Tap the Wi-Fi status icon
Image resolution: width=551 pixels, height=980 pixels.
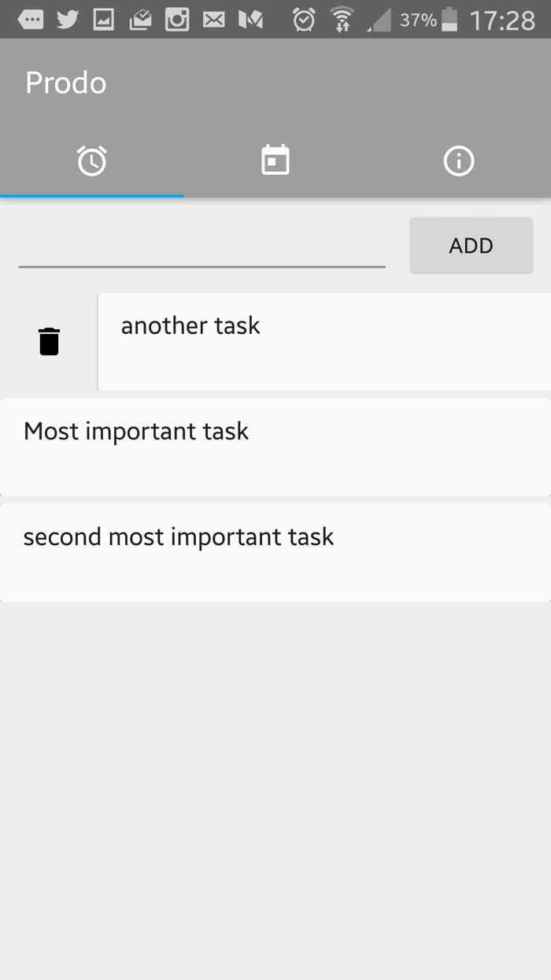tap(342, 20)
